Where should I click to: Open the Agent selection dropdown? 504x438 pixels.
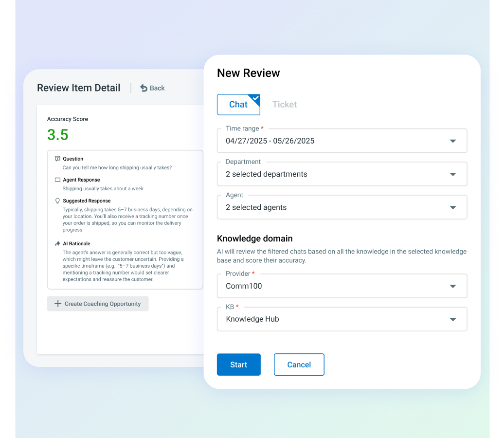coord(342,207)
